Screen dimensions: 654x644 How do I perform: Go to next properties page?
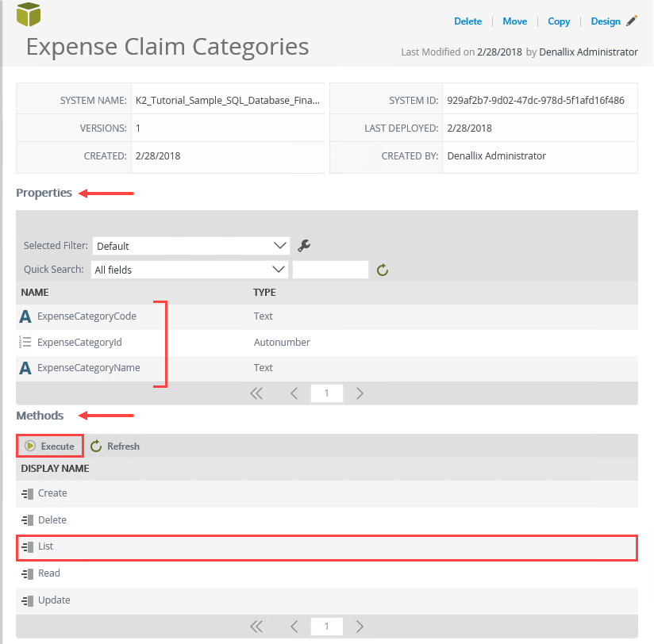coord(360,393)
